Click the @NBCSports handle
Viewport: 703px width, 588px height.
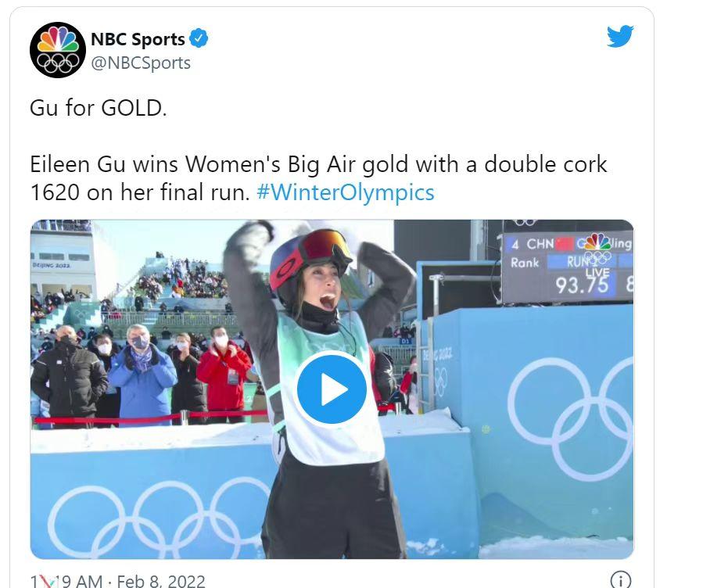(x=141, y=63)
